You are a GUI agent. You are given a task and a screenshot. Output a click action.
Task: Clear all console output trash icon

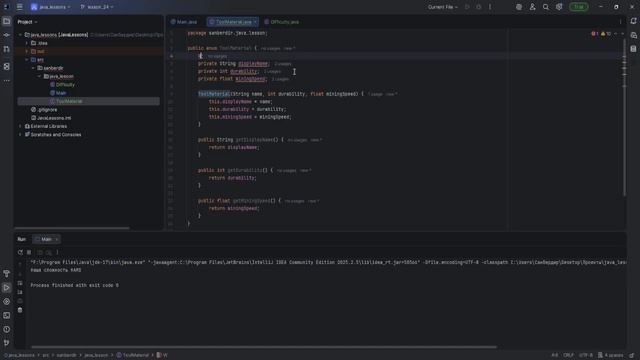coord(20,310)
